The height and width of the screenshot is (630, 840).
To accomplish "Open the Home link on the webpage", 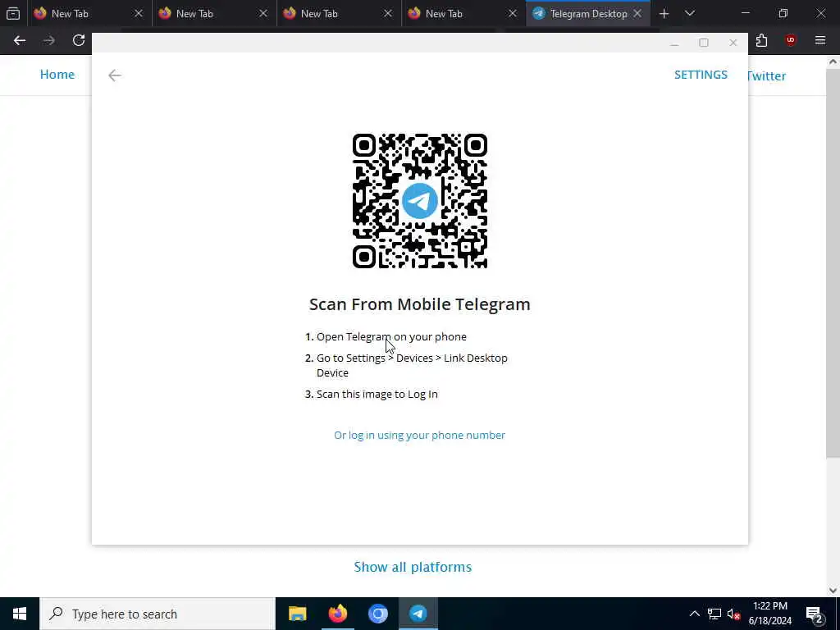I will point(57,75).
